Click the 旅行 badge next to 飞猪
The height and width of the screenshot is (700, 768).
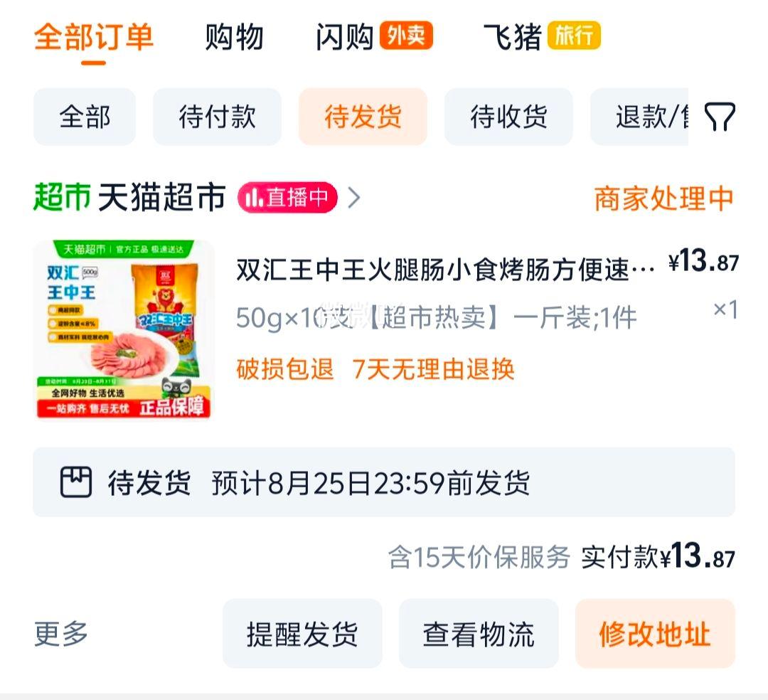[574, 36]
